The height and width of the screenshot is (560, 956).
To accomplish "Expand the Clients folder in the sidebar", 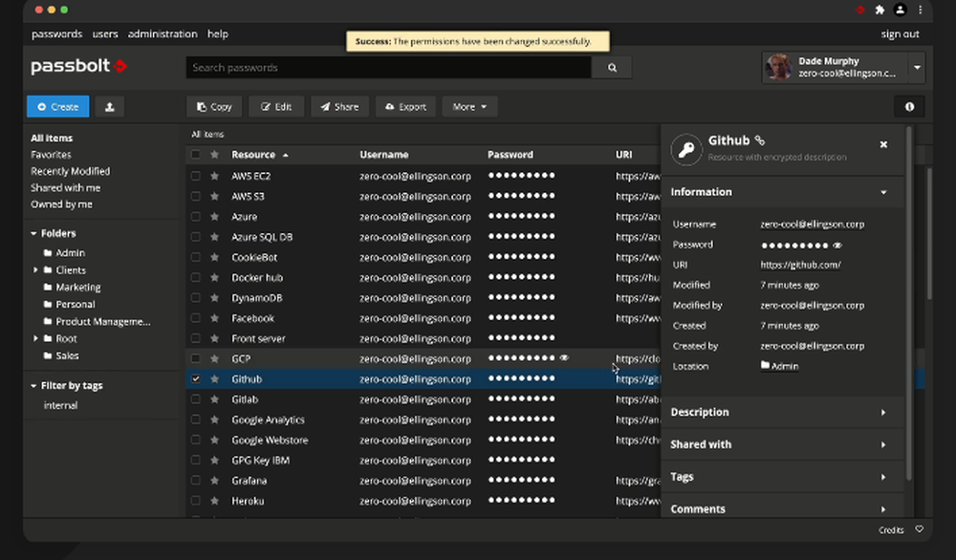I will tap(36, 269).
